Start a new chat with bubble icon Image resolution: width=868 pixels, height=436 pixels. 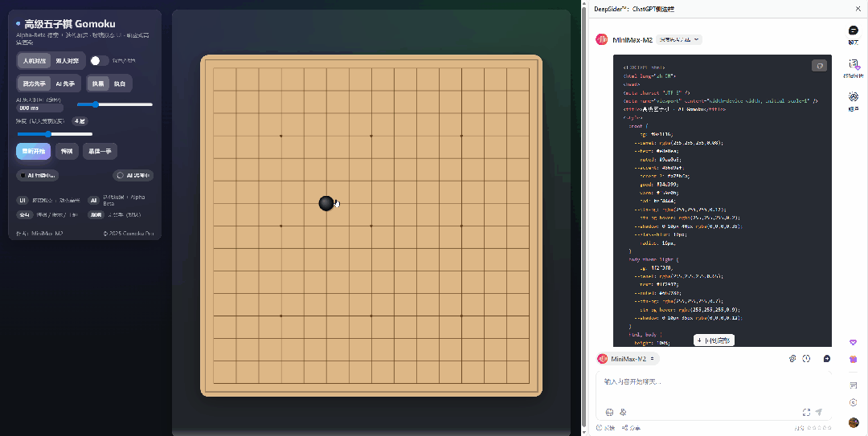click(x=827, y=359)
